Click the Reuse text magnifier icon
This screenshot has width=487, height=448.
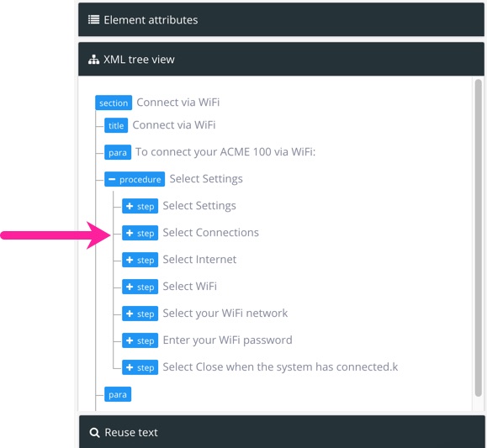click(94, 433)
